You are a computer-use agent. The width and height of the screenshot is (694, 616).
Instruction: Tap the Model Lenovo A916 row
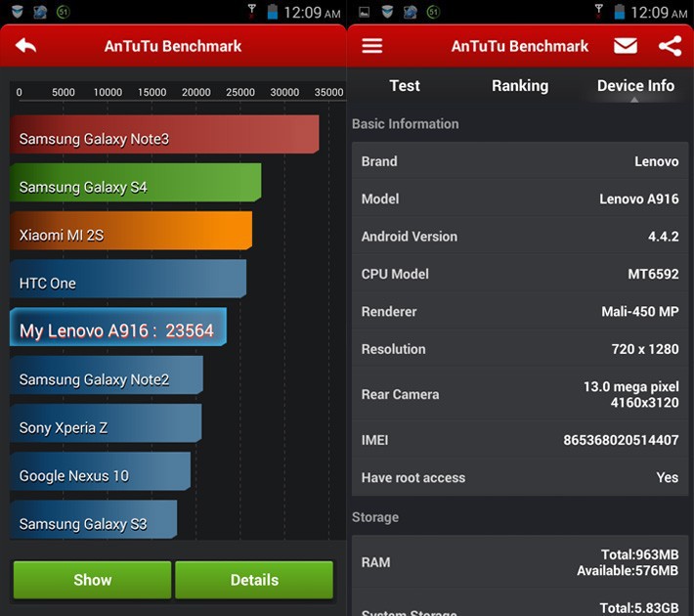tap(520, 198)
